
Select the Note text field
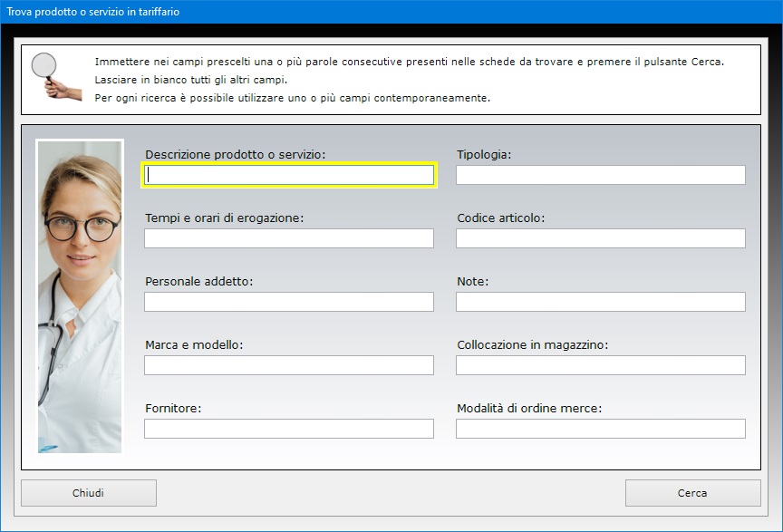pos(601,302)
